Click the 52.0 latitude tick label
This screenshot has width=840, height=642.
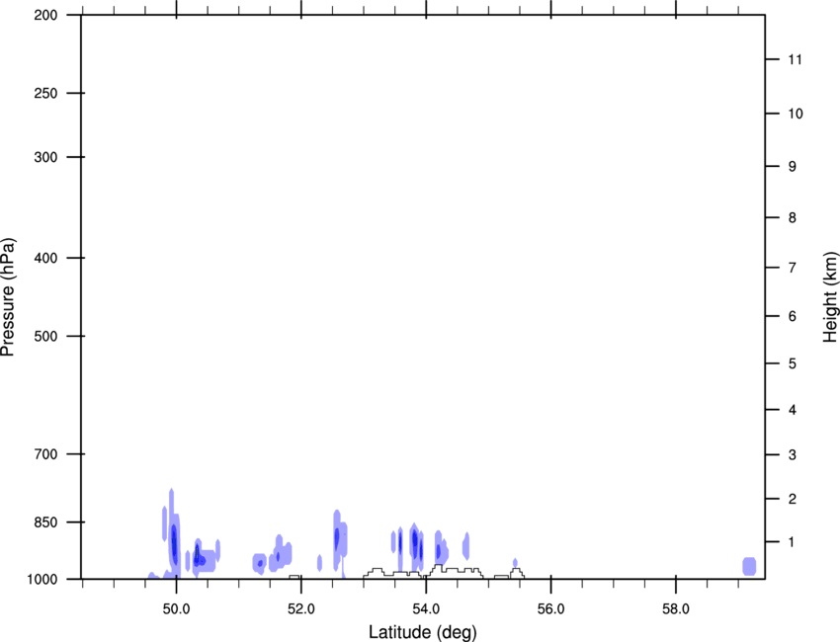(301, 609)
